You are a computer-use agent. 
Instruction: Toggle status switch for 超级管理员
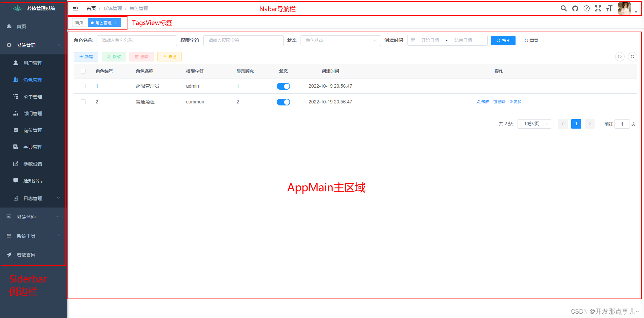(x=283, y=86)
